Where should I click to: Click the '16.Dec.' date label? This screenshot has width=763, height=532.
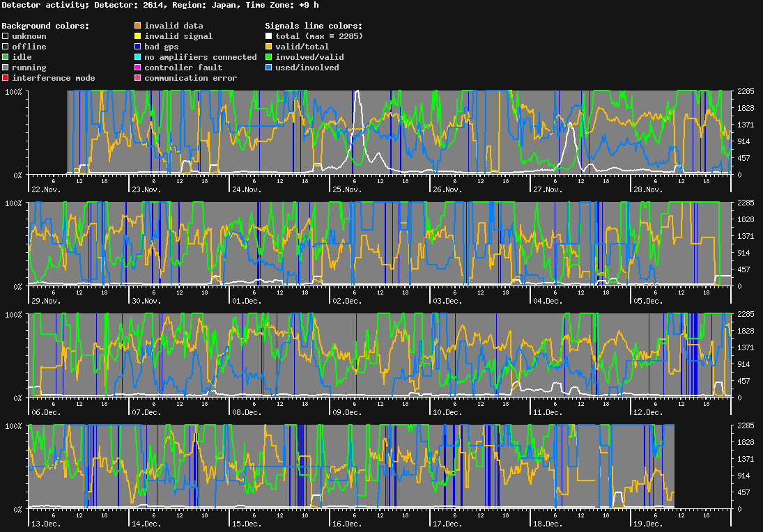(x=347, y=524)
